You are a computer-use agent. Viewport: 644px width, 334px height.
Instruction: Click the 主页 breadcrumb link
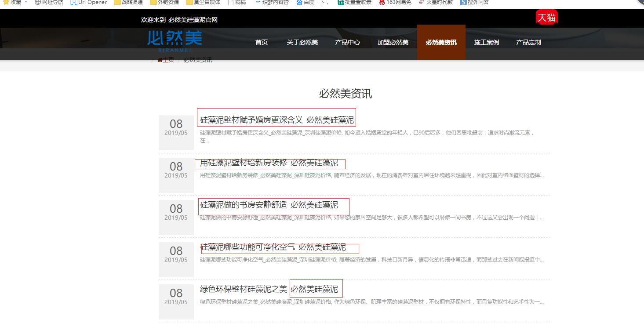168,60
